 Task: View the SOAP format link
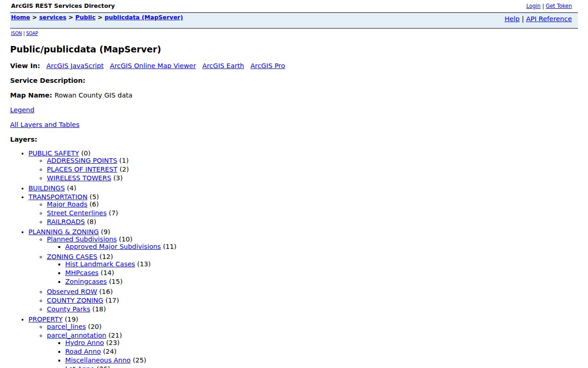[32, 33]
